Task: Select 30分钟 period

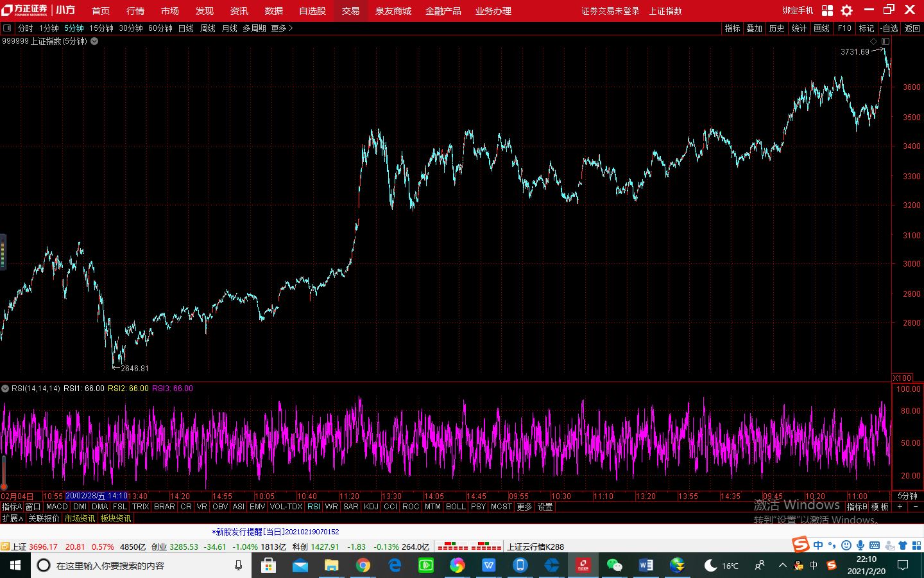Action: [x=131, y=28]
